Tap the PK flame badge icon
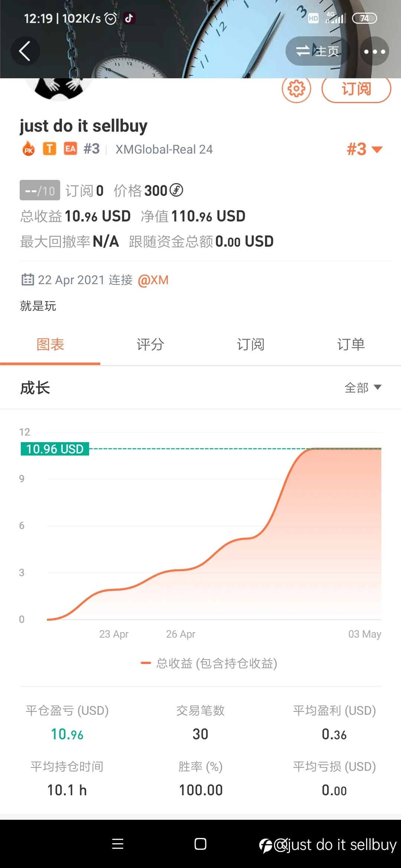 pyautogui.click(x=29, y=149)
